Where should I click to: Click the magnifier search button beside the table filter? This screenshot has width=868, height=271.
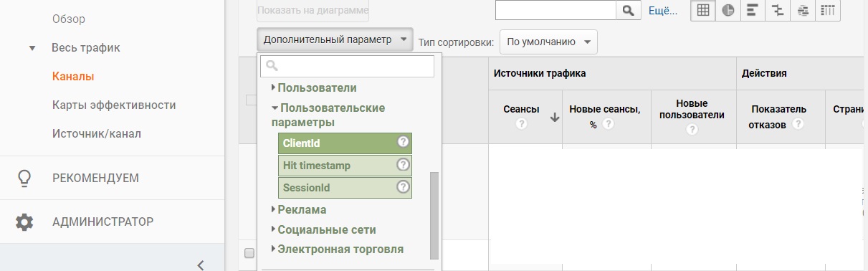[x=628, y=10]
